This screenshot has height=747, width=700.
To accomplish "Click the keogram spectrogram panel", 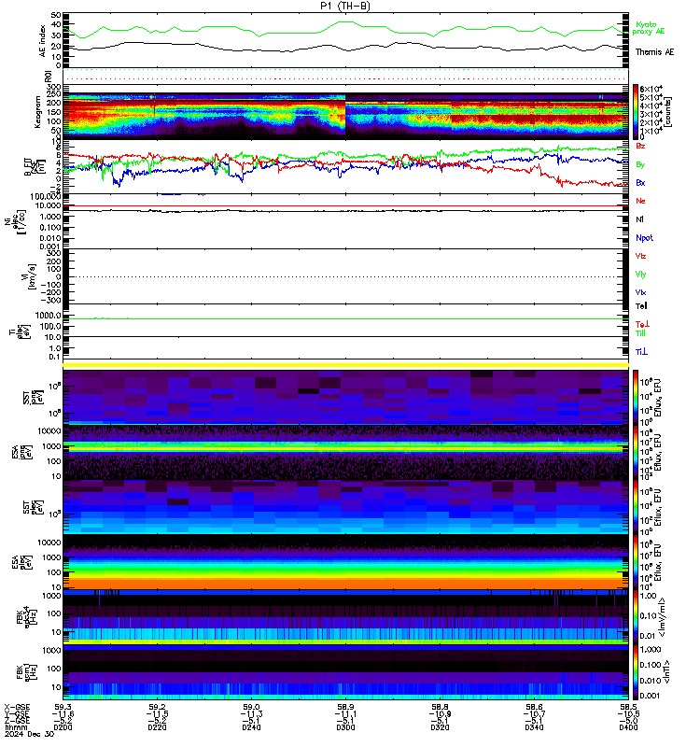I will tap(345, 116).
